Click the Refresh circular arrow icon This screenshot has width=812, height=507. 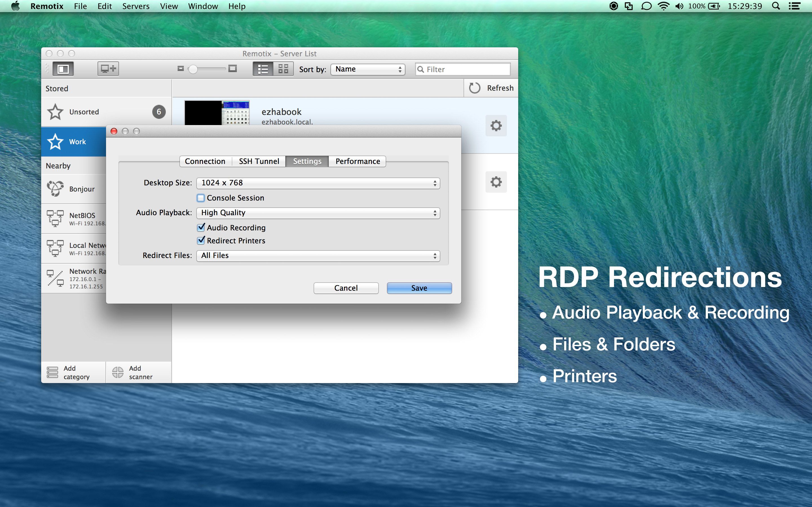[475, 88]
